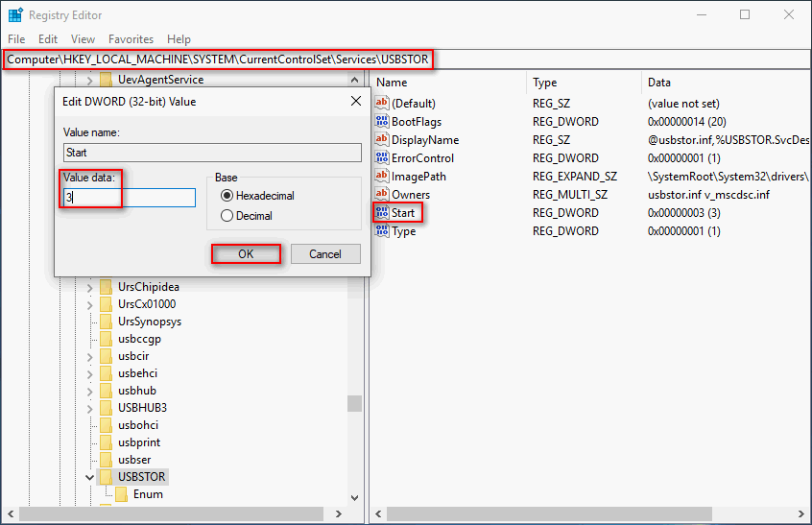Click the Owners multi-string value icon
This screenshot has width=812, height=525.
click(x=382, y=194)
